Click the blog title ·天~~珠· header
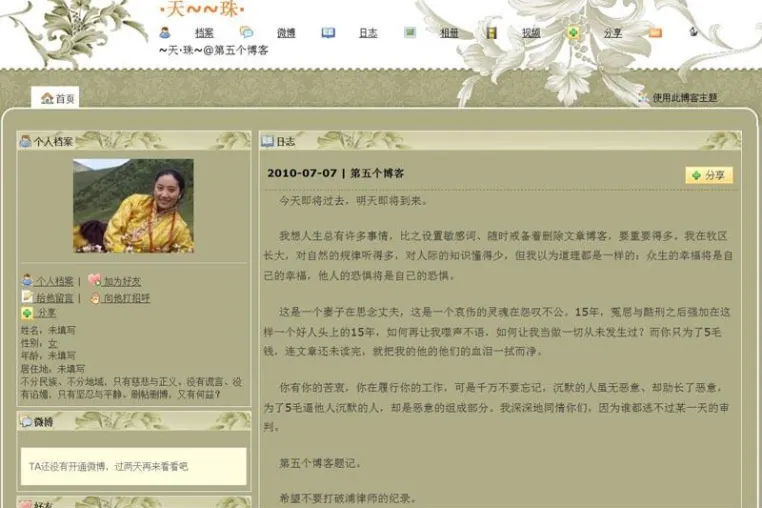Screen dimensions: 762x508 [202, 9]
